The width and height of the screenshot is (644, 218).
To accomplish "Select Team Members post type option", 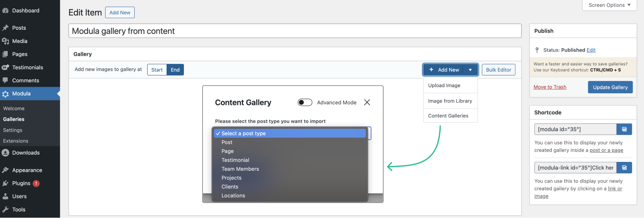I will pos(240,169).
